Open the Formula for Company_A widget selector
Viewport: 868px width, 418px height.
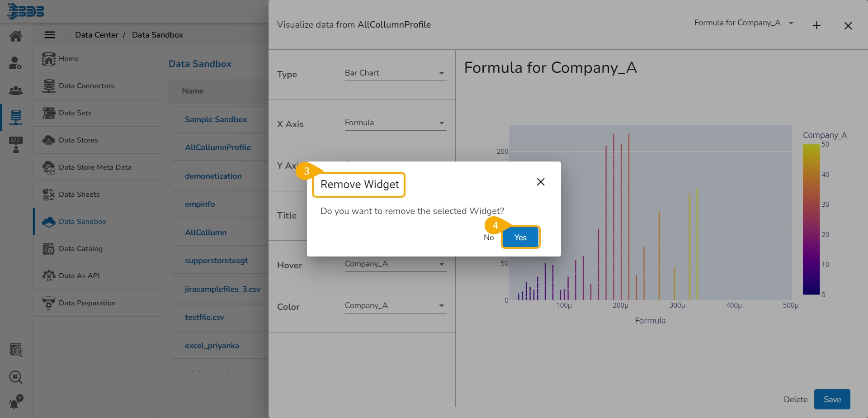pyautogui.click(x=744, y=23)
